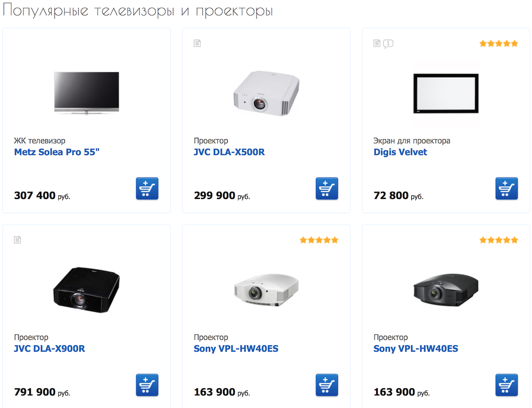Open Digis Velvet product link

[400, 152]
